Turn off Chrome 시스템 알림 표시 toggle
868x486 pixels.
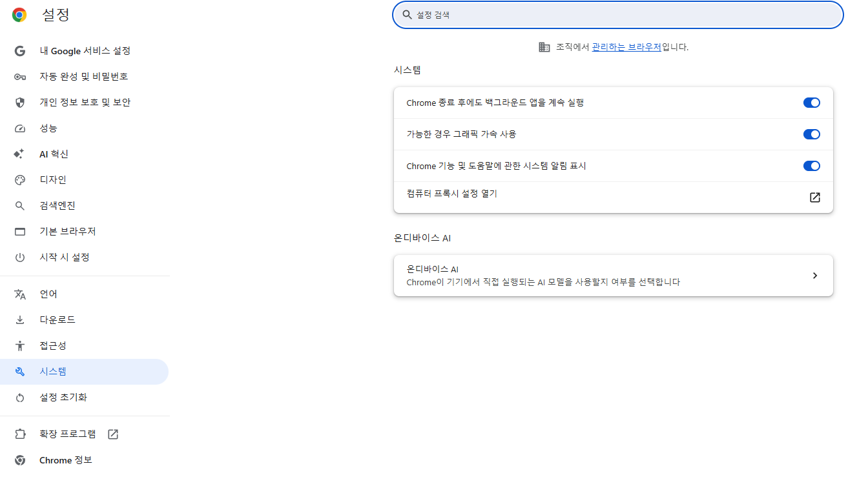[811, 166]
